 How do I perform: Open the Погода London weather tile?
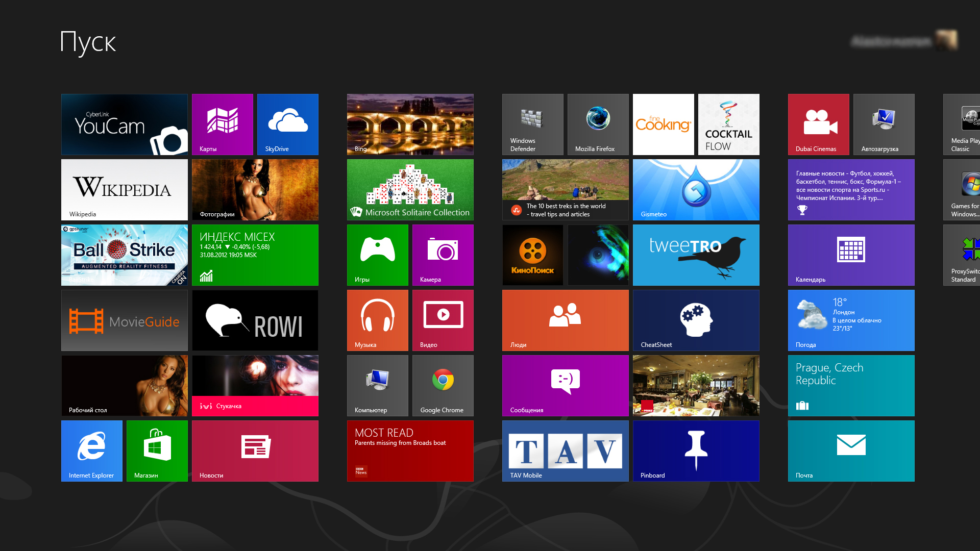coord(851,320)
